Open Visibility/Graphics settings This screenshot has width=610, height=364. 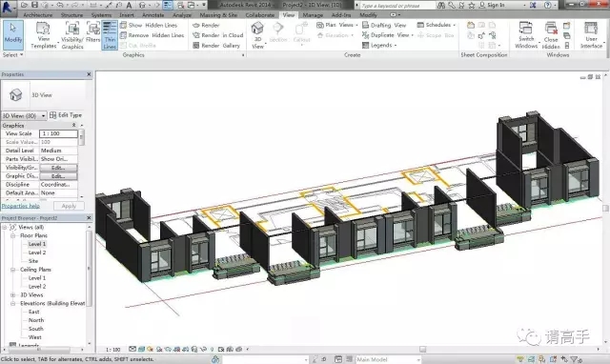coord(72,35)
